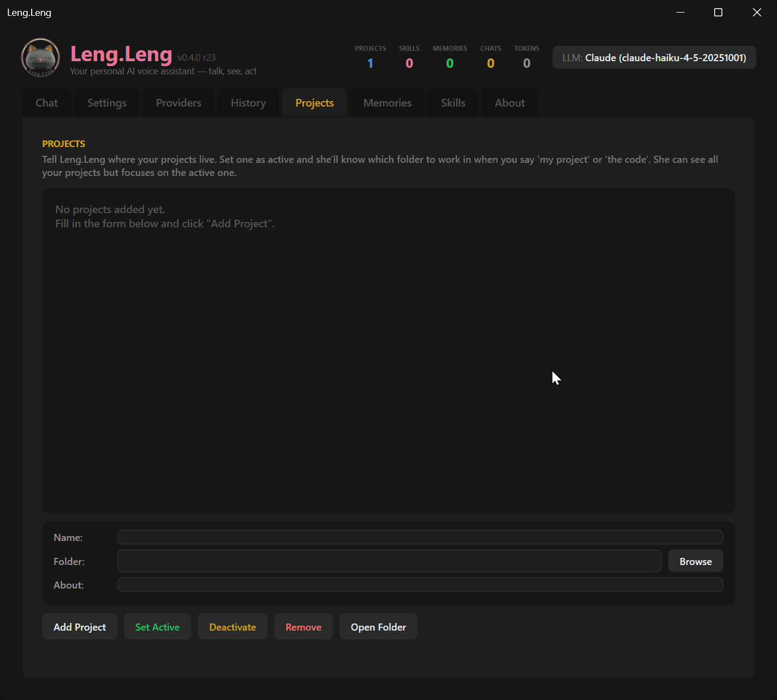Open the History tab

248,103
